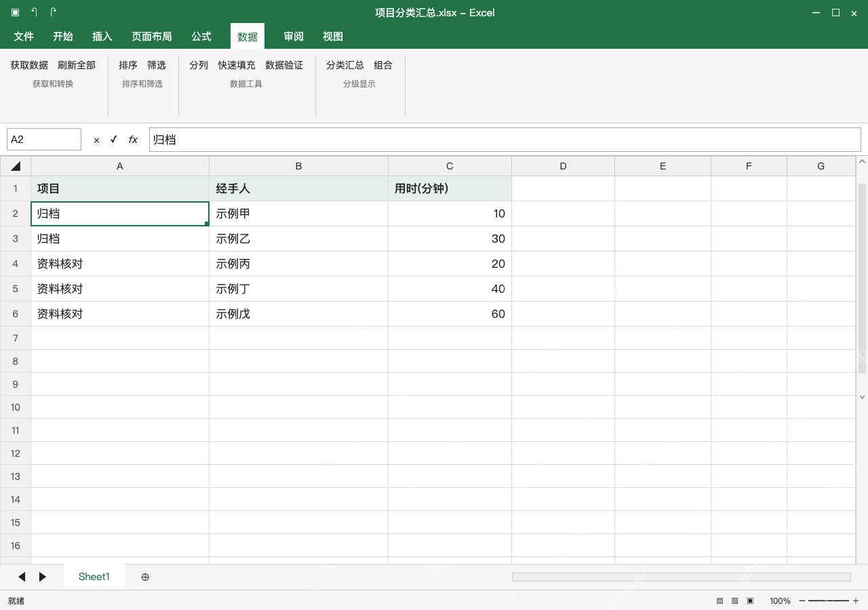The image size is (868, 610).
Task: Click the select-all triangle corner
Action: click(16, 166)
